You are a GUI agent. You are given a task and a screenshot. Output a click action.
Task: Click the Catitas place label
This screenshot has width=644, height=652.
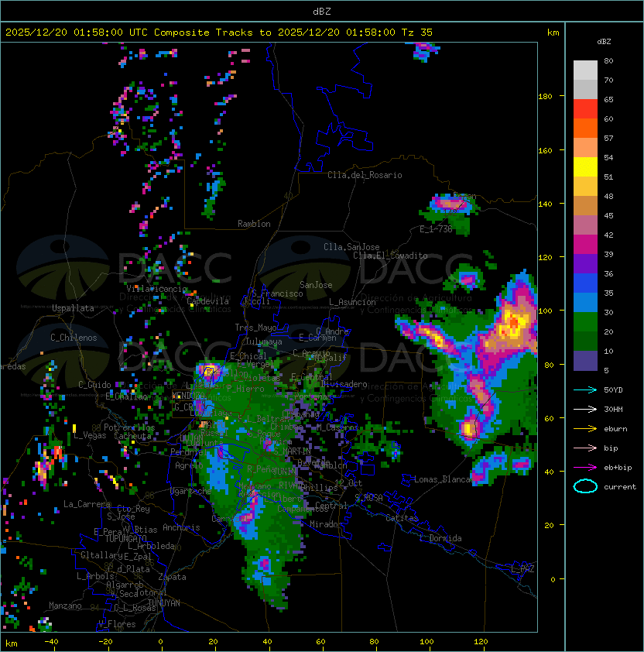[402, 518]
